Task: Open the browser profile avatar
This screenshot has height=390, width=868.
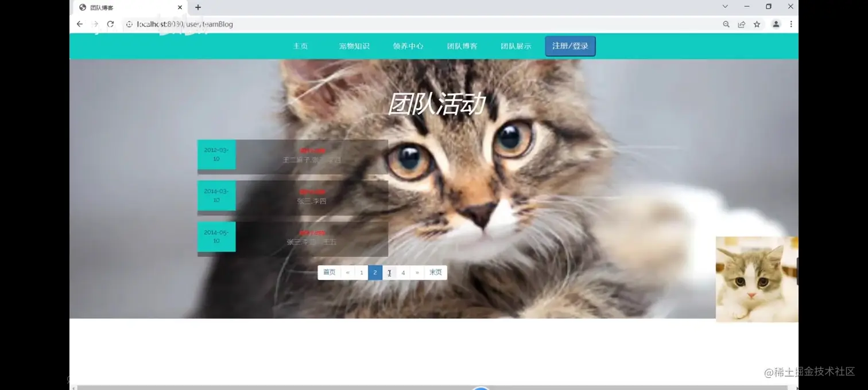Action: click(x=776, y=24)
